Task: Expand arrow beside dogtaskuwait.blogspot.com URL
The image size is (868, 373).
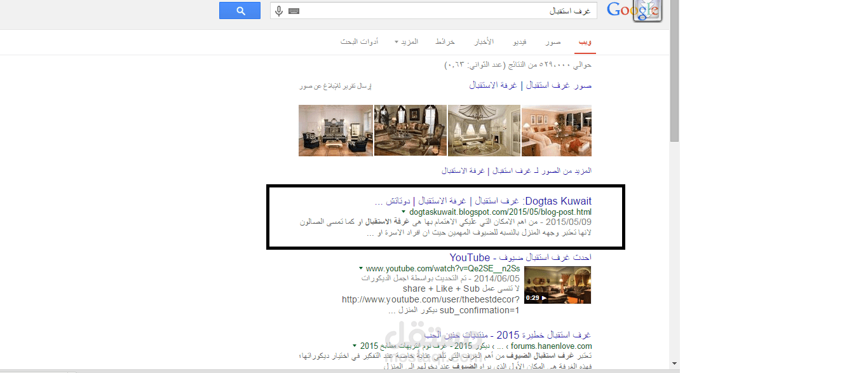Action: pos(403,212)
